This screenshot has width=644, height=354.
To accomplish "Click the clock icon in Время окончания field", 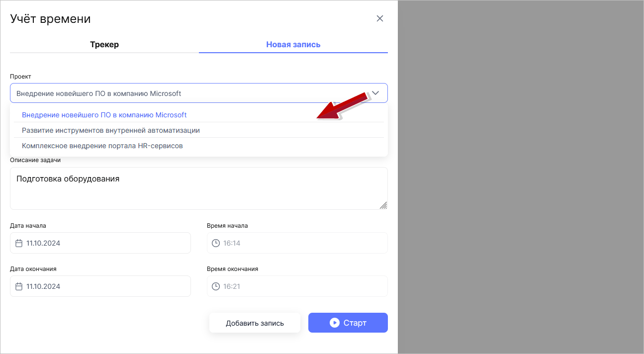I will click(215, 286).
